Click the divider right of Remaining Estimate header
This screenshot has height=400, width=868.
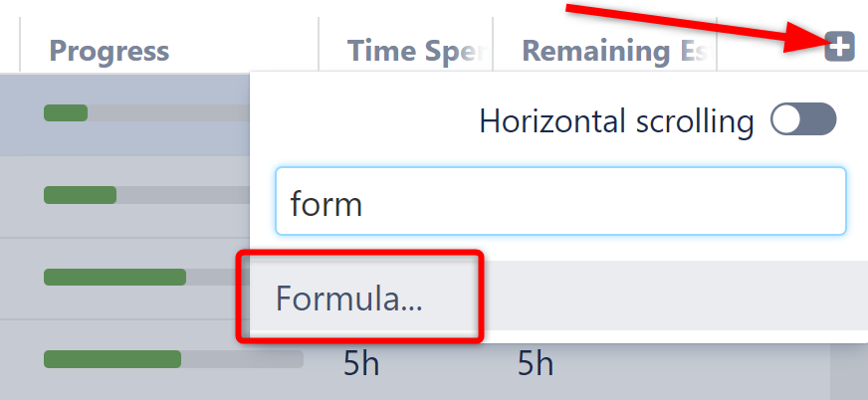pyautogui.click(x=718, y=45)
